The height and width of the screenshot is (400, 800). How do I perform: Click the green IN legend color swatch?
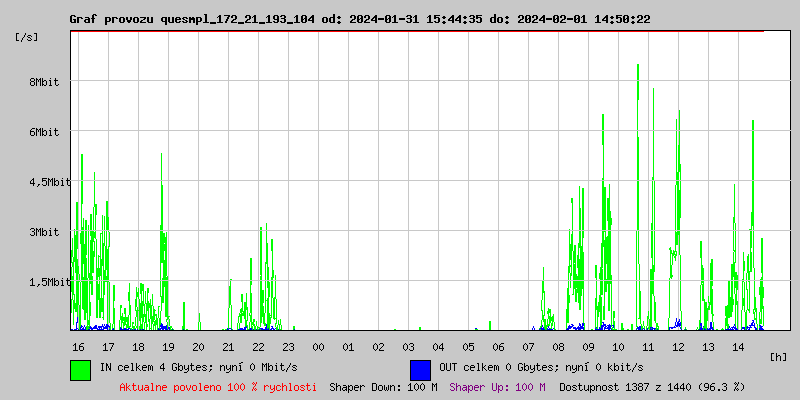pyautogui.click(x=80, y=369)
